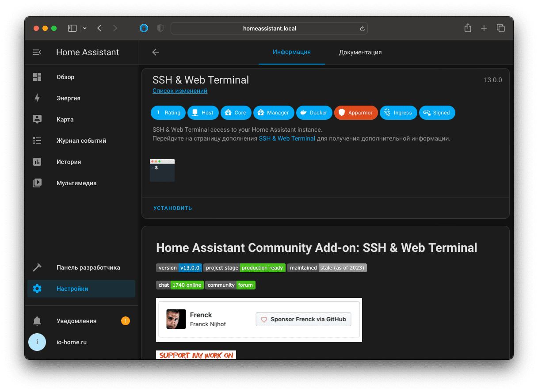Click the Signed badge
The height and width of the screenshot is (392, 538).
point(437,113)
